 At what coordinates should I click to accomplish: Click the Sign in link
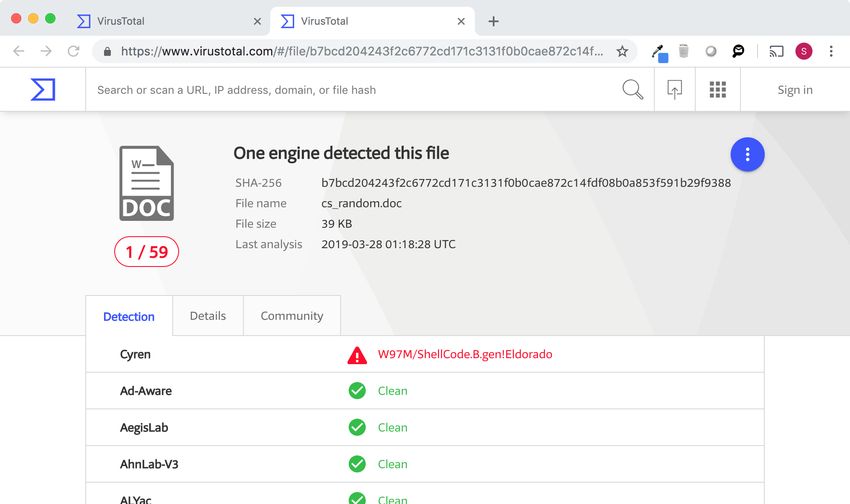[795, 90]
